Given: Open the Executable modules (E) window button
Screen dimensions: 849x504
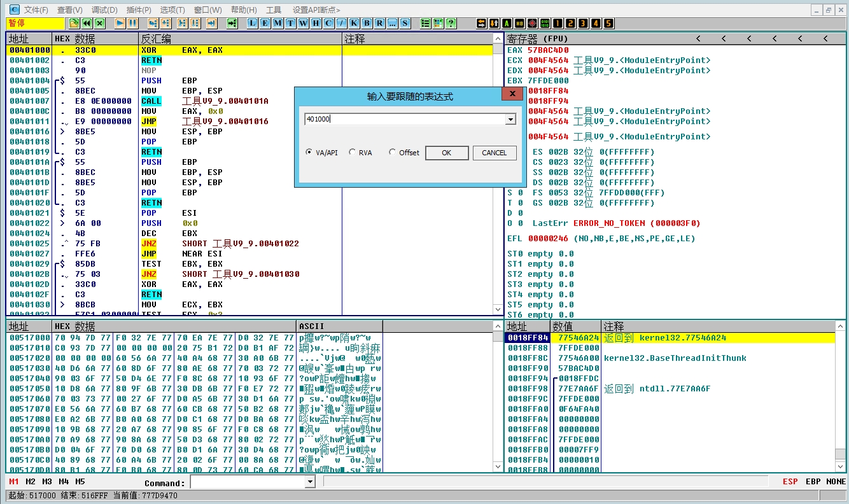Looking at the screenshot, I should click(265, 23).
